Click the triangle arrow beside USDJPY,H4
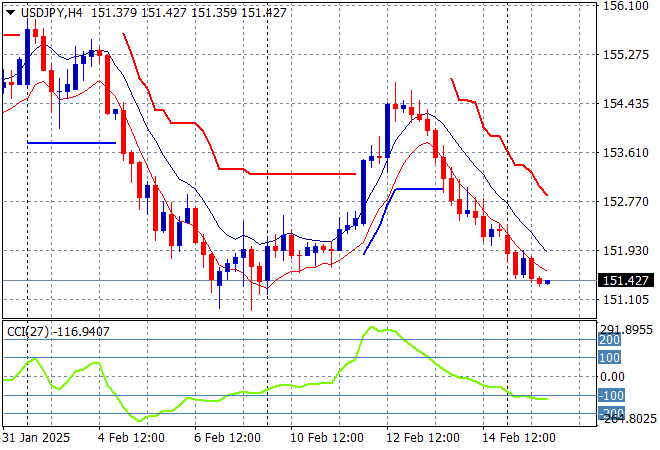 pyautogui.click(x=11, y=12)
